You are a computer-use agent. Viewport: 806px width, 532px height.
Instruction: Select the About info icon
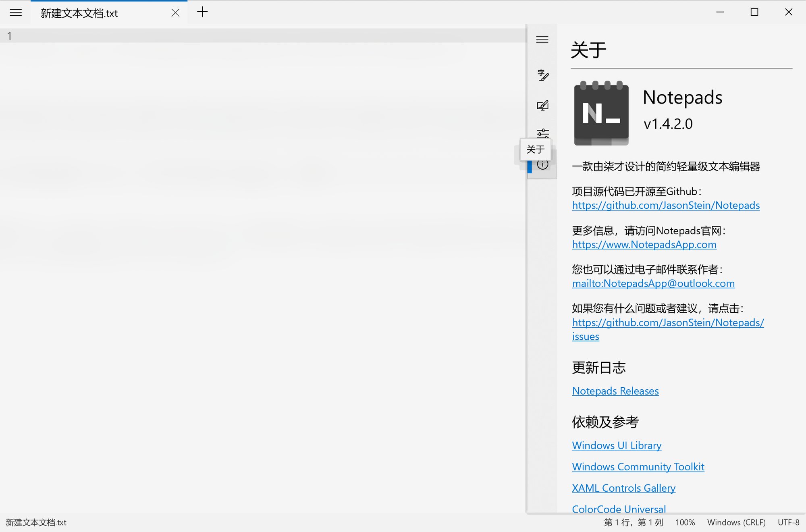tap(542, 164)
